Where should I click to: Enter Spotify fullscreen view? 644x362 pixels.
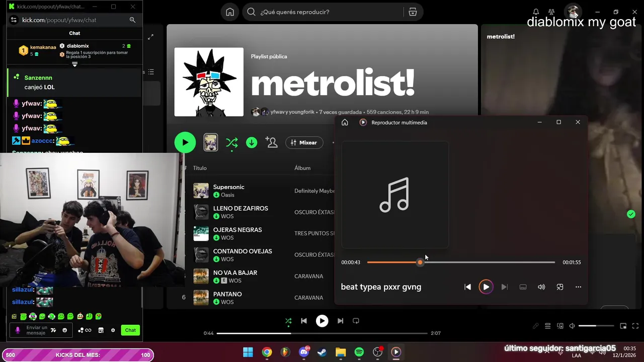click(x=635, y=326)
